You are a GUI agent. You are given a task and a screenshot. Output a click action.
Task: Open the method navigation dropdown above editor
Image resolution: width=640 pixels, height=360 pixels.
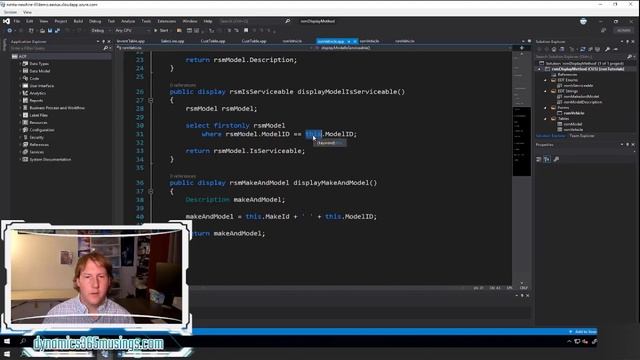(412, 48)
